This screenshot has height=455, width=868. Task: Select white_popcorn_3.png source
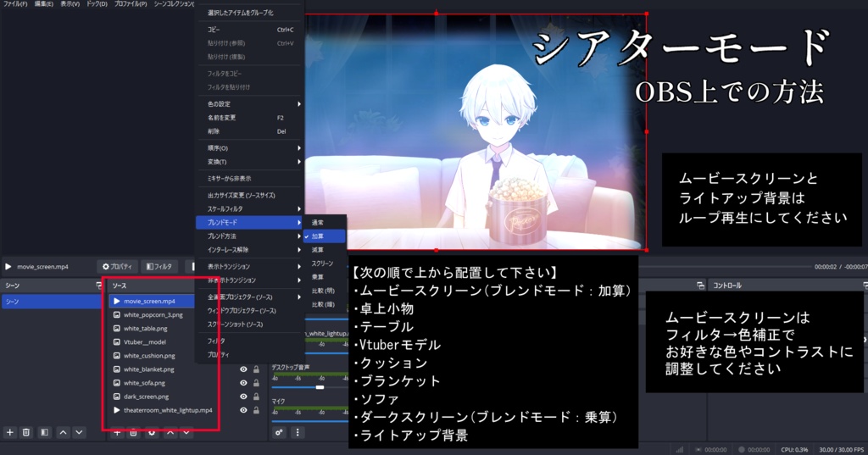(x=153, y=315)
